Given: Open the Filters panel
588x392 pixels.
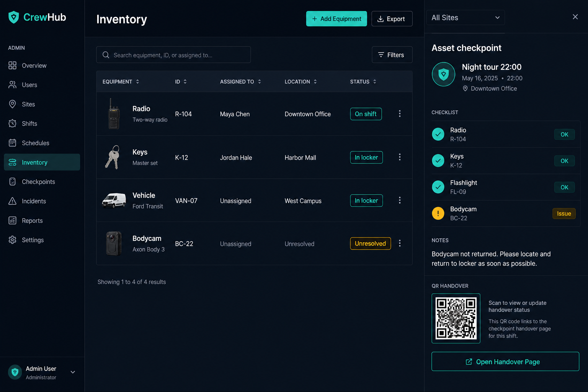Looking at the screenshot, I should pyautogui.click(x=392, y=55).
